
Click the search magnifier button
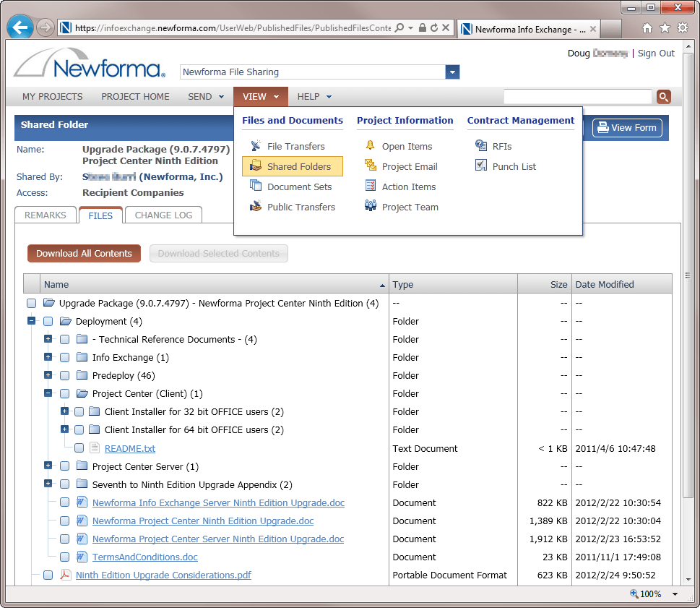(663, 97)
